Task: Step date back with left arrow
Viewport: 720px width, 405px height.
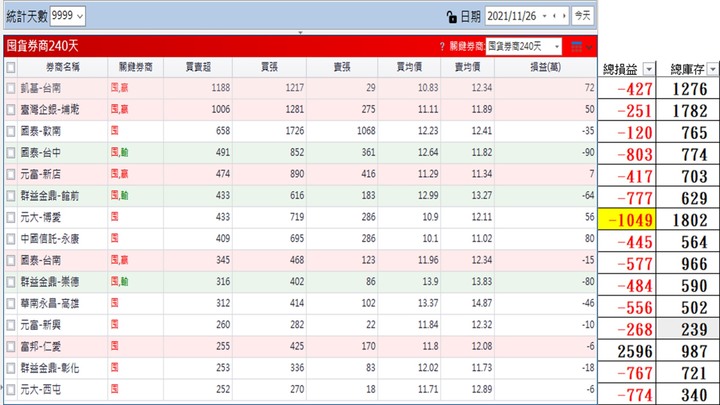Action: [x=555, y=16]
